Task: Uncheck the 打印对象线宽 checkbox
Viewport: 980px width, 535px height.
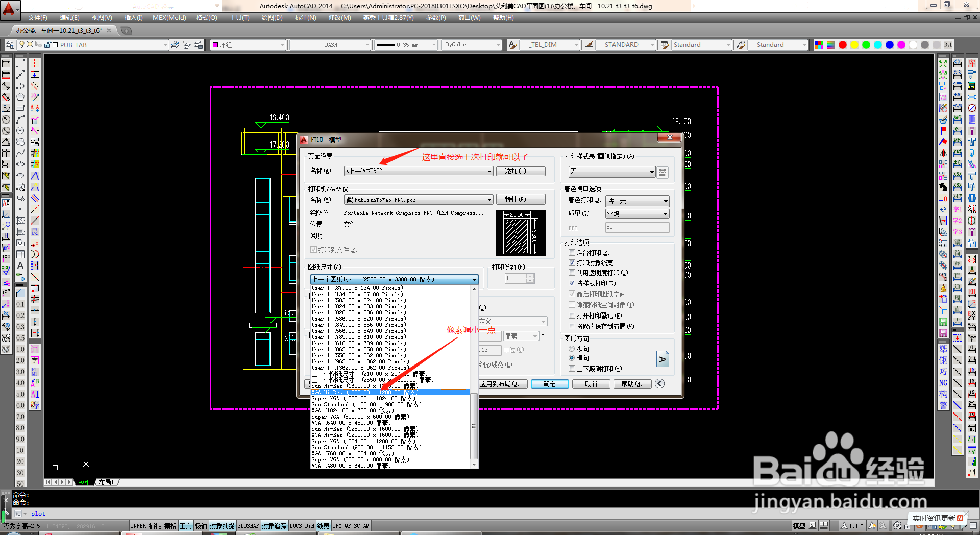Action: 572,263
